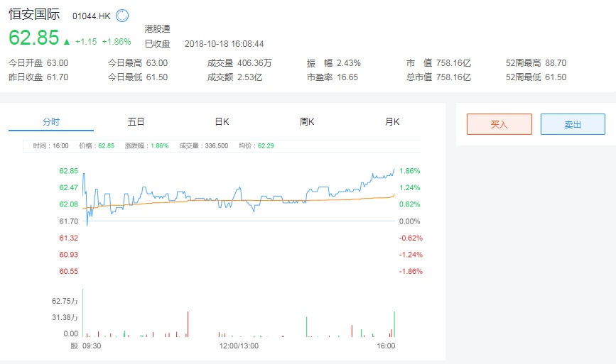This screenshot has height=364, width=616.
Task: Click the 恒安国际 stock name heading
Action: pos(35,14)
